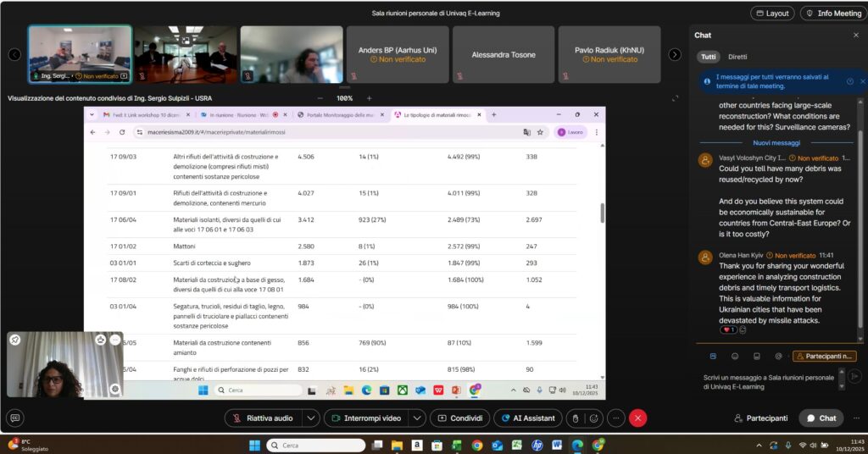Viewport: 868px width, 454px height.
Task: Expand video options arrow next to Interrompi video
Action: coord(416,418)
